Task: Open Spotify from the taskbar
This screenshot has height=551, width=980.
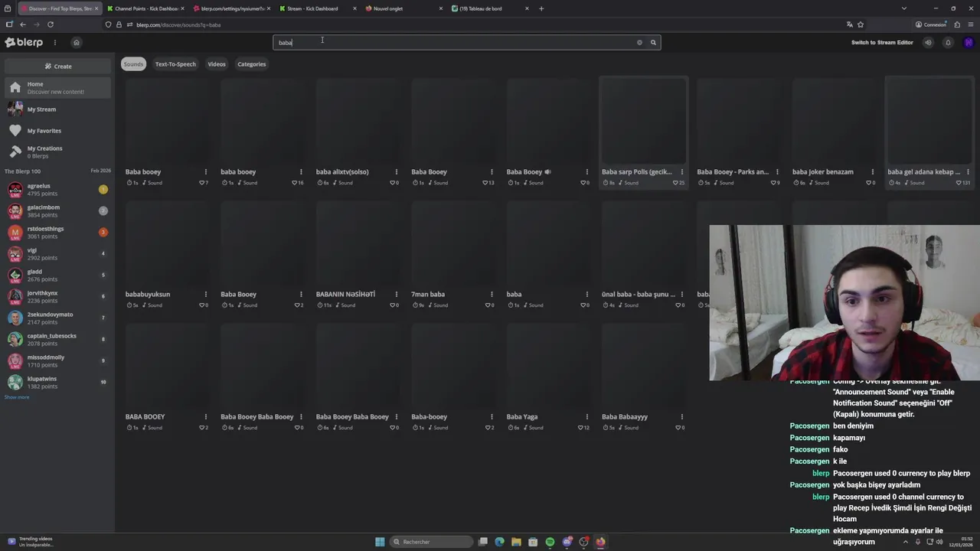Action: 550,542
